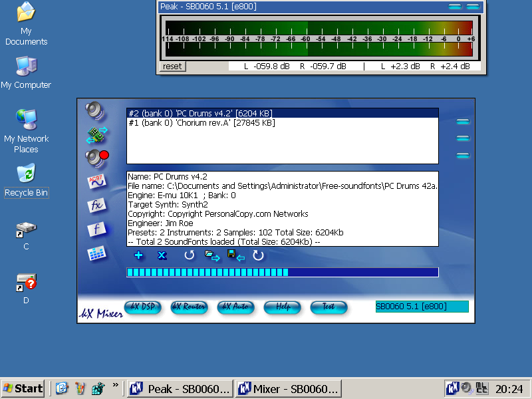Click the 'Total 2 SoundFonts loaded' summary line

click(x=224, y=241)
